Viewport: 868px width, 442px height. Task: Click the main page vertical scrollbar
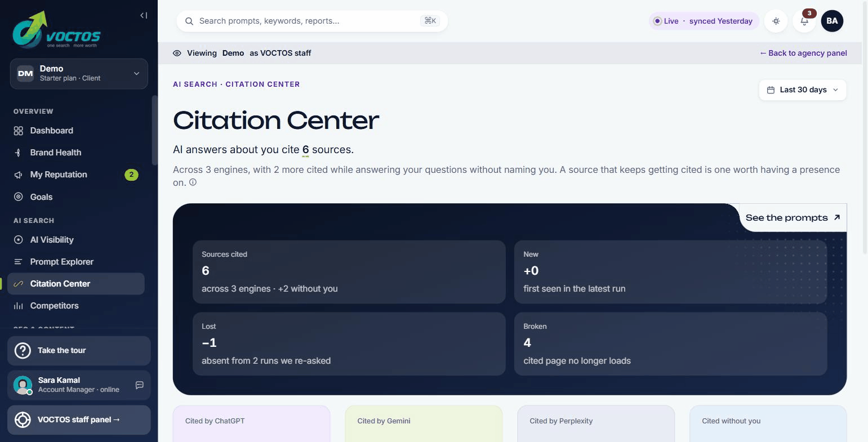865,127
